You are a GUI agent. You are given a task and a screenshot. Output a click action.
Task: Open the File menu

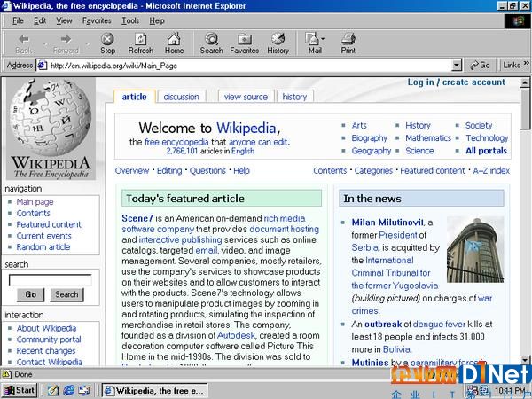pyautogui.click(x=18, y=20)
